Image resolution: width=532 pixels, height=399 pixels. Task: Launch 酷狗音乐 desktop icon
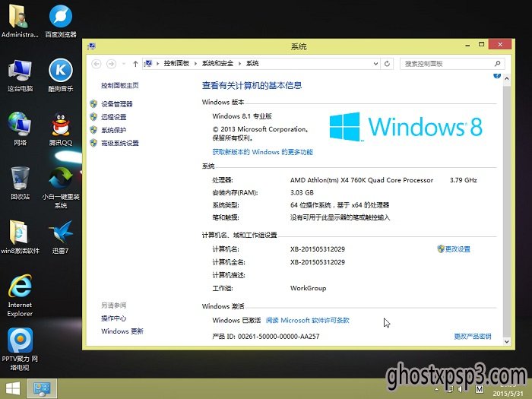click(x=61, y=75)
